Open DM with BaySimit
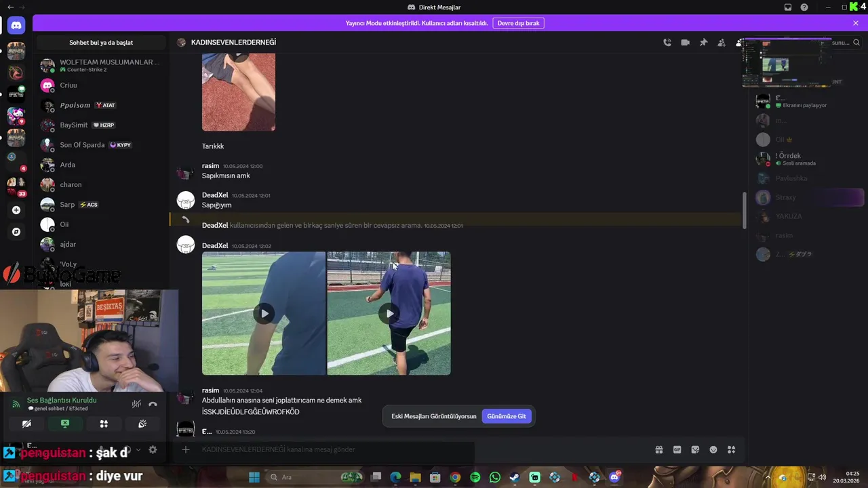Viewport: 868px width, 488px height. tap(101, 125)
